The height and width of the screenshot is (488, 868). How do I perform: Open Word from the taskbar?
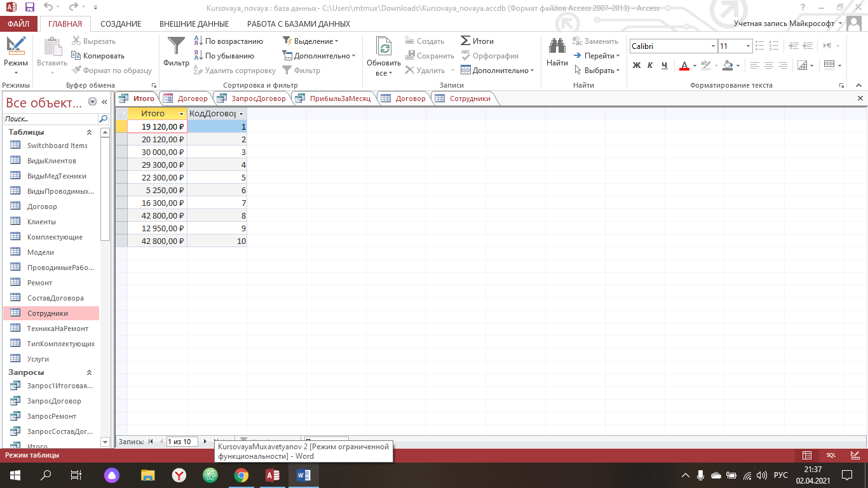click(x=303, y=475)
